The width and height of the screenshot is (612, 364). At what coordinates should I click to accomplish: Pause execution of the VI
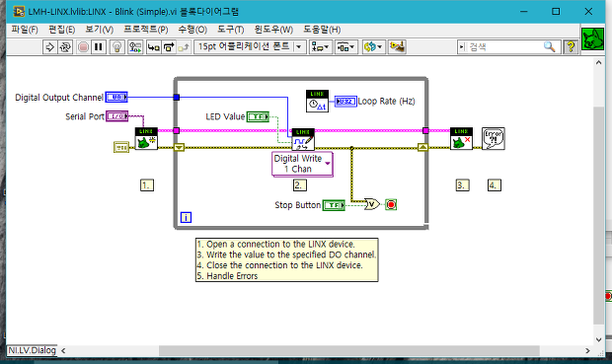[x=99, y=47]
